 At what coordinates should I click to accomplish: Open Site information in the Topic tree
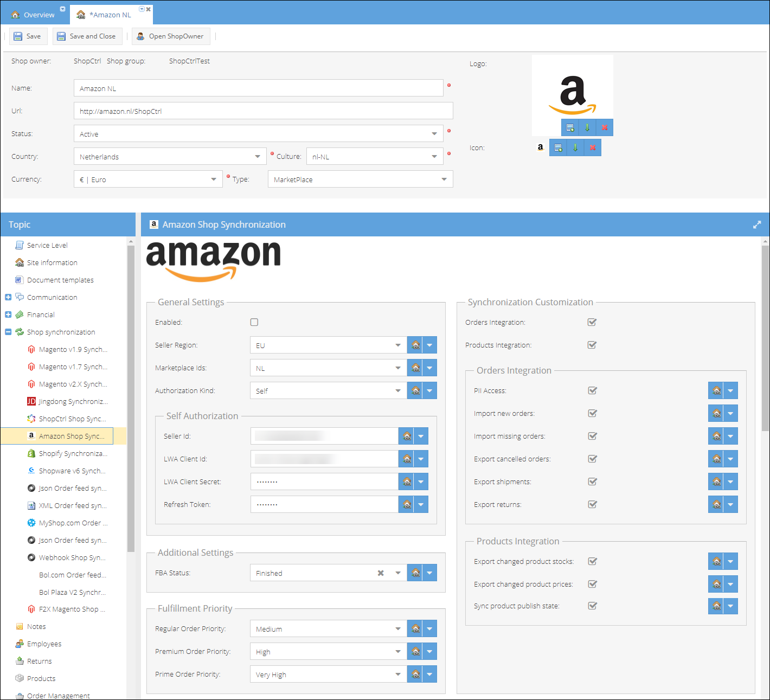pos(52,262)
